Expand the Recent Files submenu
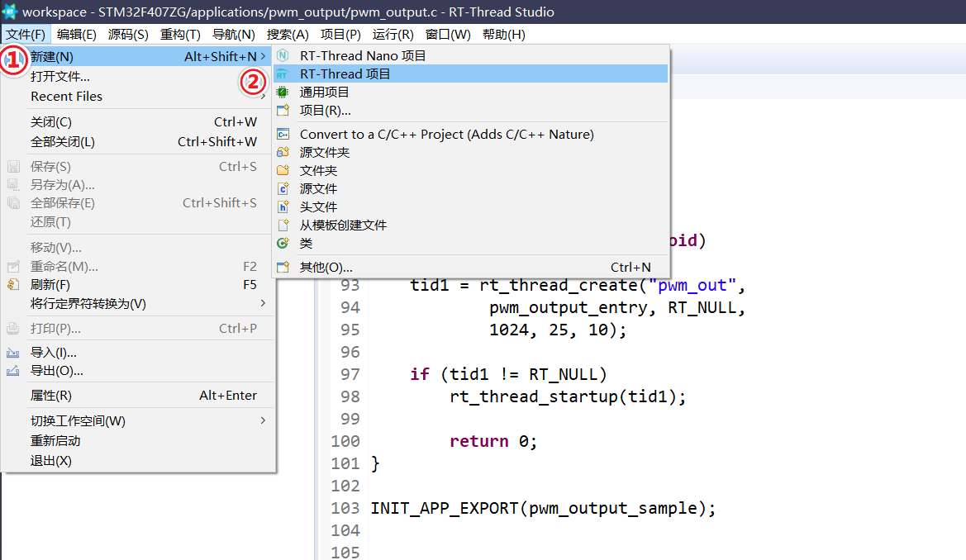 (x=66, y=97)
